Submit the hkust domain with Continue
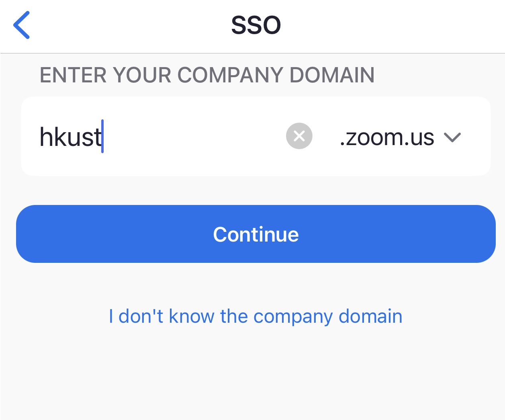The image size is (505, 420). (x=256, y=234)
